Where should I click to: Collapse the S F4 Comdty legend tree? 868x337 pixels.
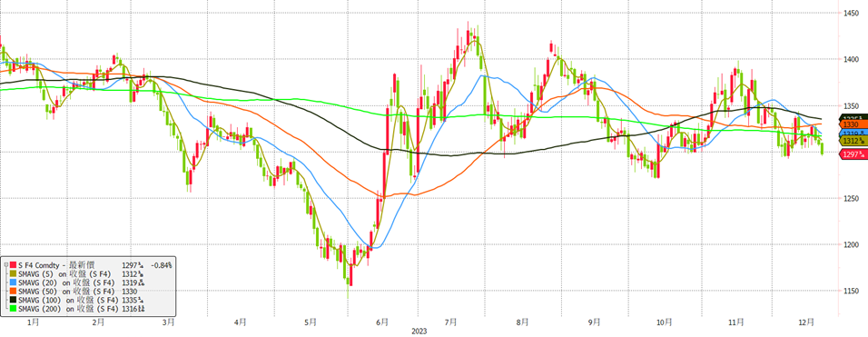point(5,264)
